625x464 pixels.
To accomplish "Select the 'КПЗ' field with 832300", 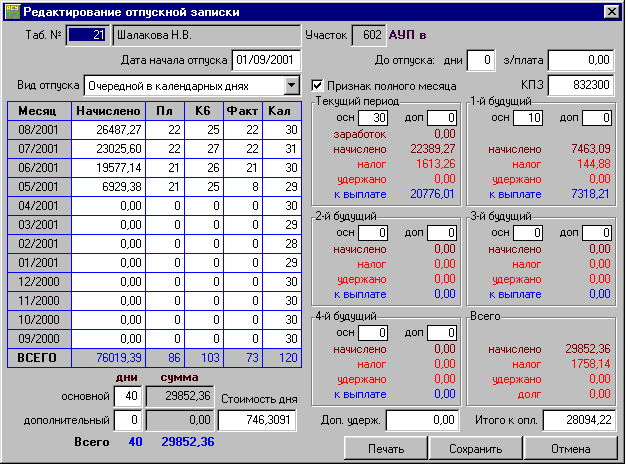I will (579, 86).
